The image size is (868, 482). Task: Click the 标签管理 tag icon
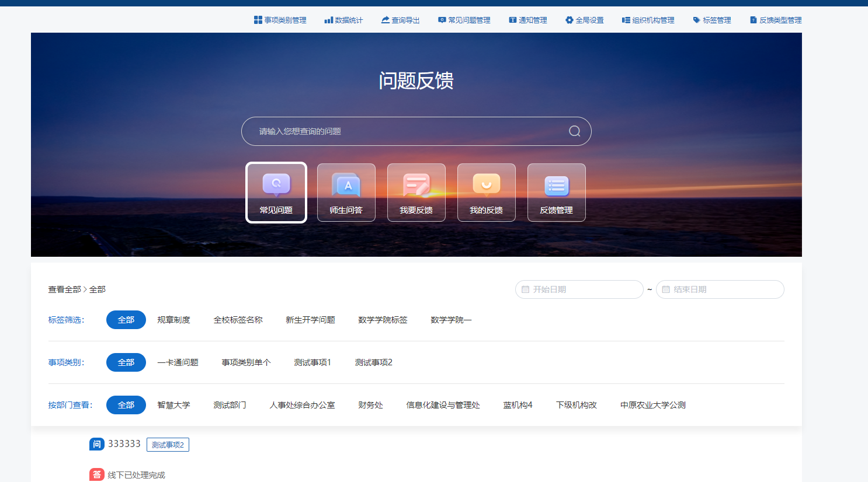(696, 20)
